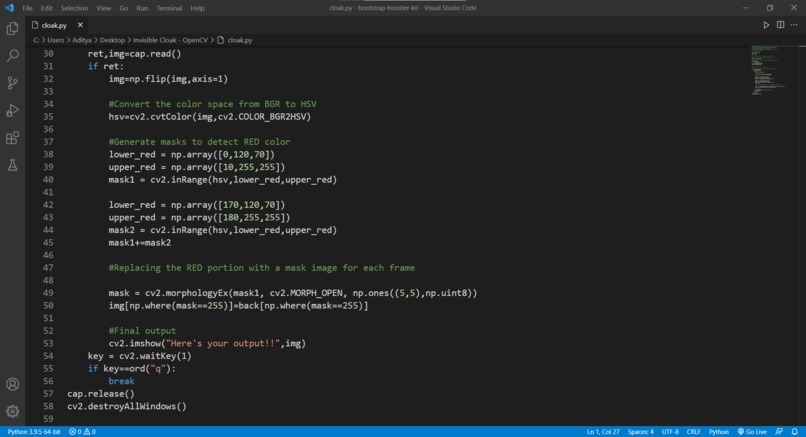
Task: Open the Go menu
Action: click(123, 8)
